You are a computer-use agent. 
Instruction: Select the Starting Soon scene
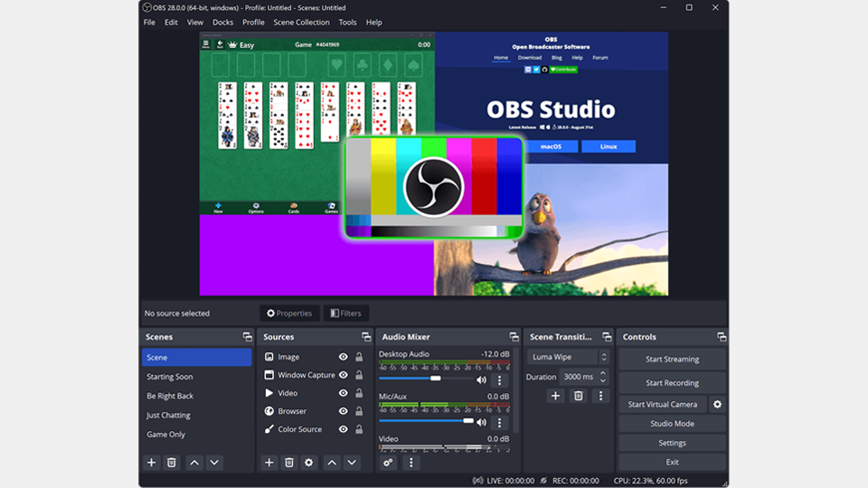tap(196, 377)
